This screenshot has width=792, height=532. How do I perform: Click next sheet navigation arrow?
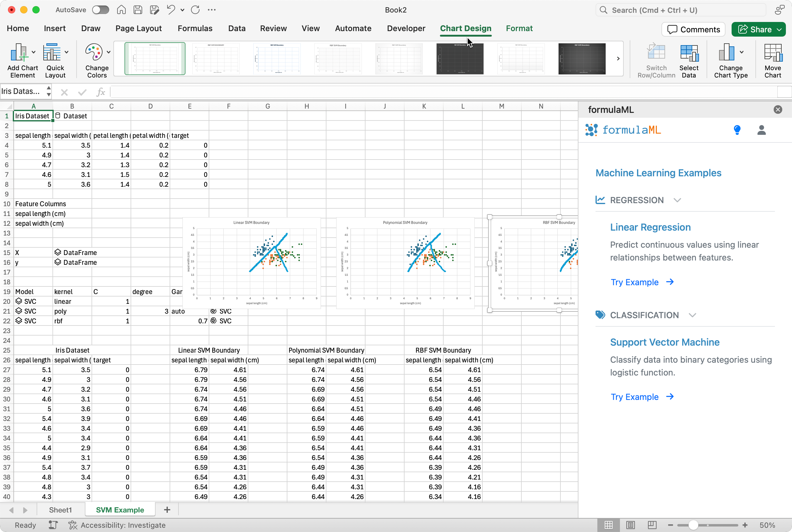pos(25,510)
